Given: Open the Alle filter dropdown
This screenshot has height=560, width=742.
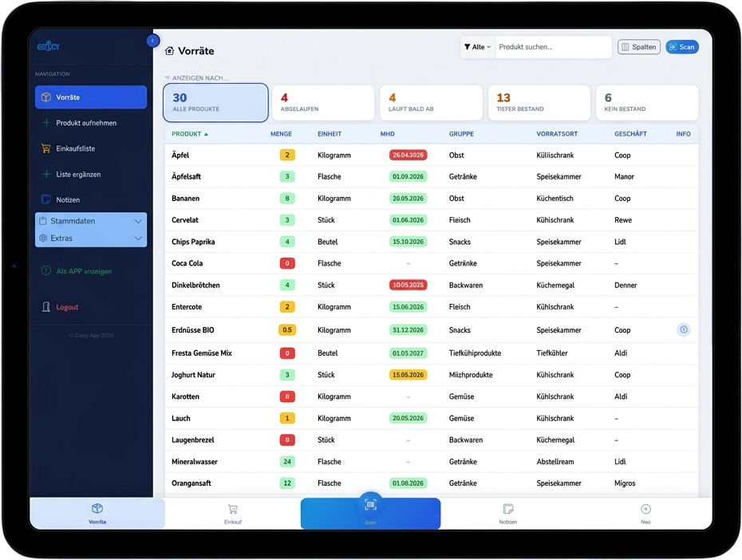Looking at the screenshot, I should coord(477,47).
